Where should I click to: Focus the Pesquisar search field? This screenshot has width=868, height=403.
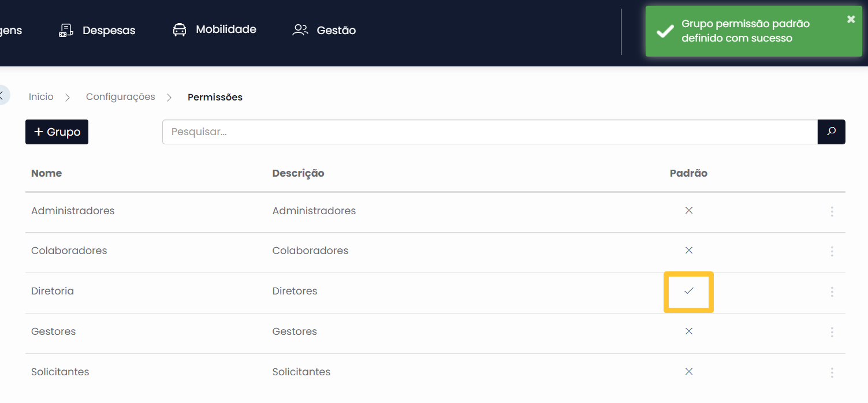point(490,132)
